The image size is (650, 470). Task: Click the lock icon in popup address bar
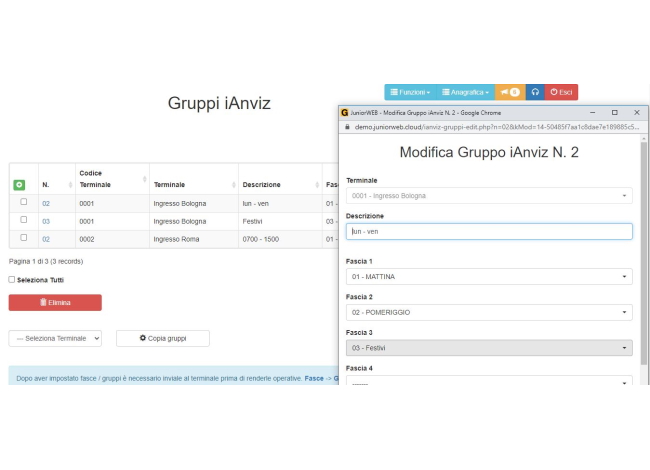[x=347, y=127]
